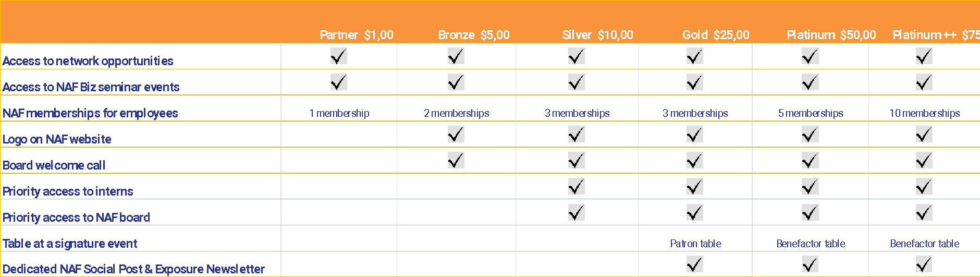Open the 'Table at a signature event' row label
The image size is (980, 277).
click(70, 244)
